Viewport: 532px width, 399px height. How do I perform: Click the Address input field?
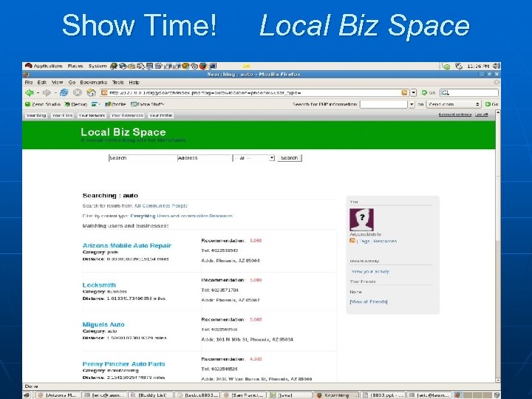[x=204, y=158]
